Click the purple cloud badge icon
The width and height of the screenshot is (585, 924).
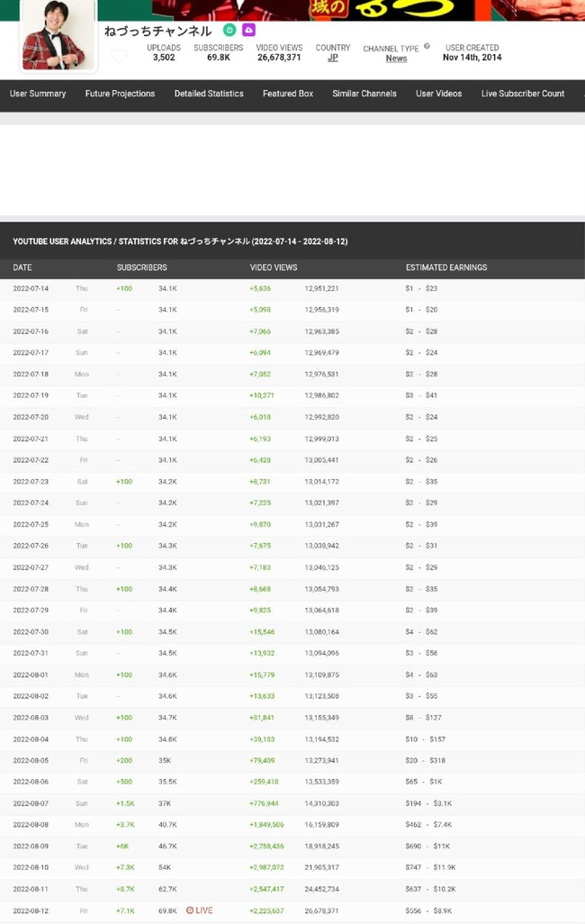[248, 30]
